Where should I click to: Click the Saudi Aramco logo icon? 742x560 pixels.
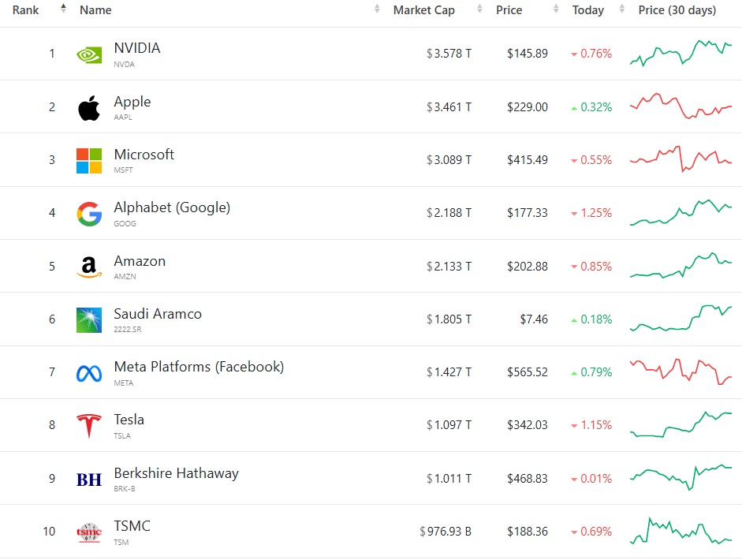pos(88,319)
